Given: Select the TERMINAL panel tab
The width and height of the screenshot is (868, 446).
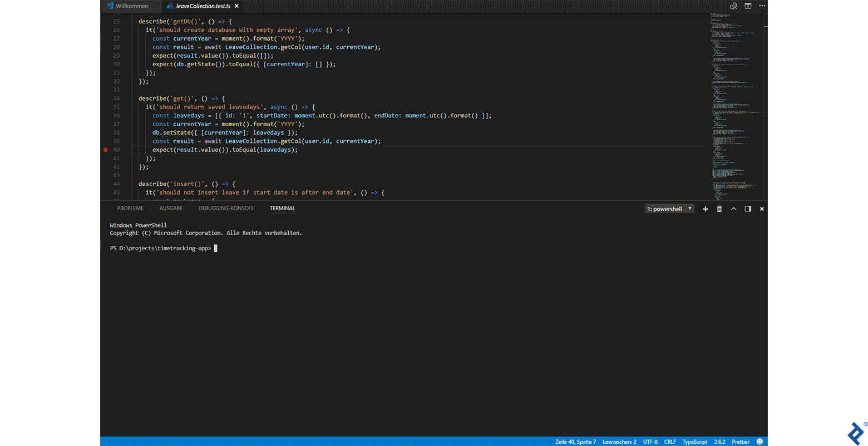Looking at the screenshot, I should pos(282,209).
